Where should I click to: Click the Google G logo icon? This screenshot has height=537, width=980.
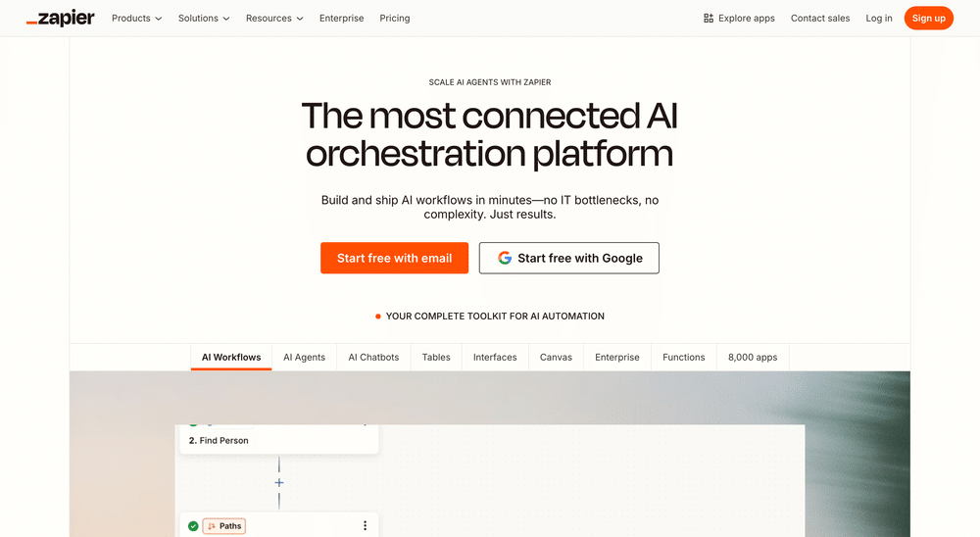(505, 258)
